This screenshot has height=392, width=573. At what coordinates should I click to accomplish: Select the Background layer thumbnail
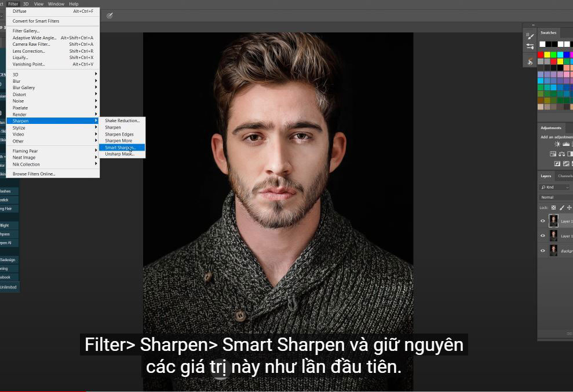pyautogui.click(x=554, y=251)
